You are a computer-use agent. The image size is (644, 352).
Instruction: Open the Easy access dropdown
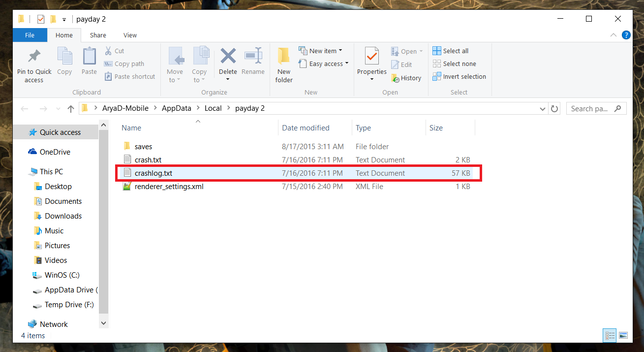point(323,64)
